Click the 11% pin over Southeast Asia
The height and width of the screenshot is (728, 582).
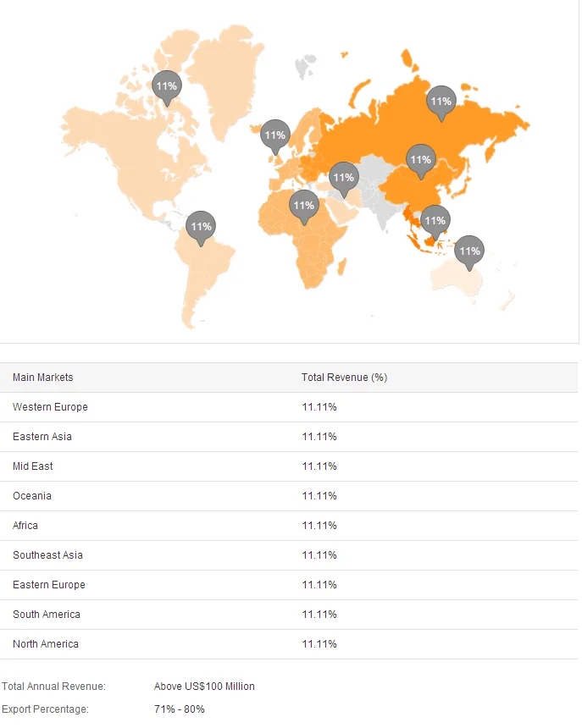coord(435,220)
